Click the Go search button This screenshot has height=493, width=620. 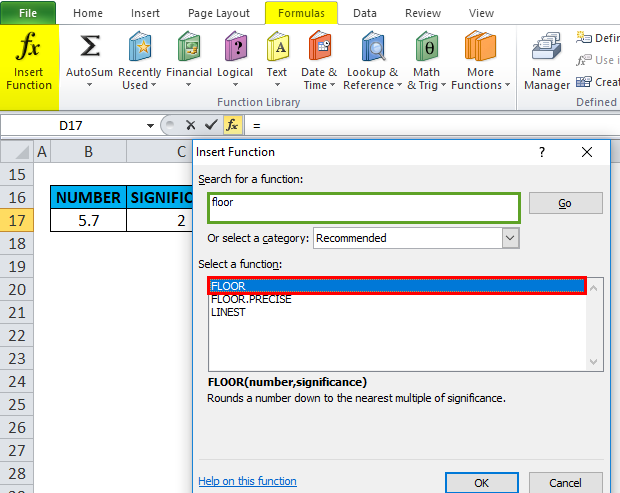565,203
